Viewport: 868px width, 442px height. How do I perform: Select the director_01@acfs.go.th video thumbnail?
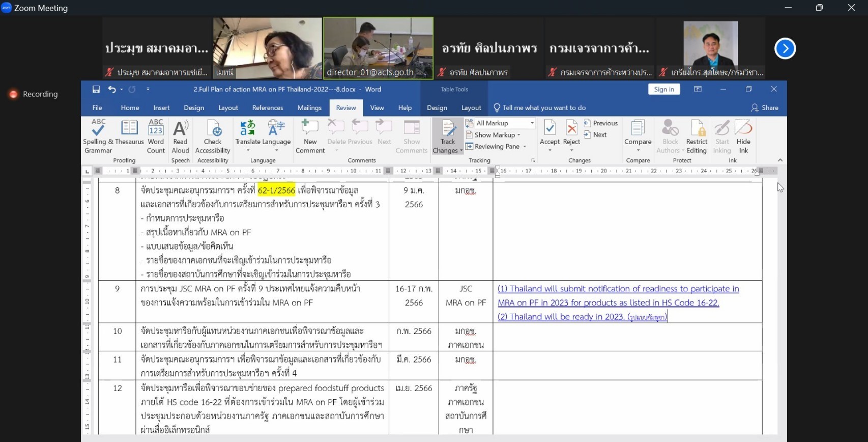point(378,48)
